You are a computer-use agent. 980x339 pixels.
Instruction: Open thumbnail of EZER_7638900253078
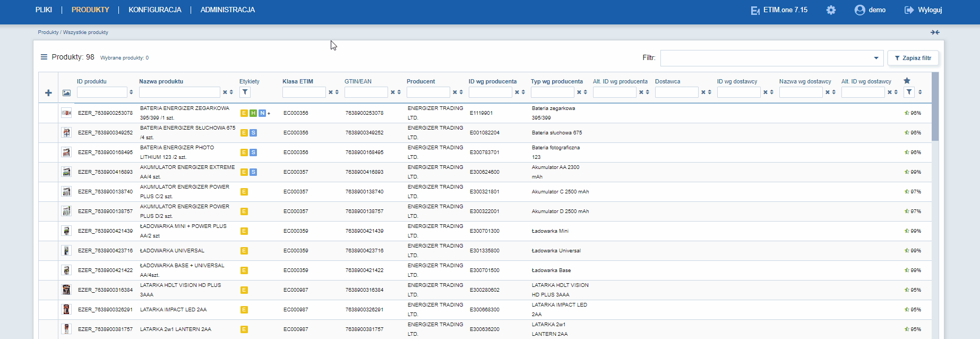pyautogui.click(x=66, y=113)
